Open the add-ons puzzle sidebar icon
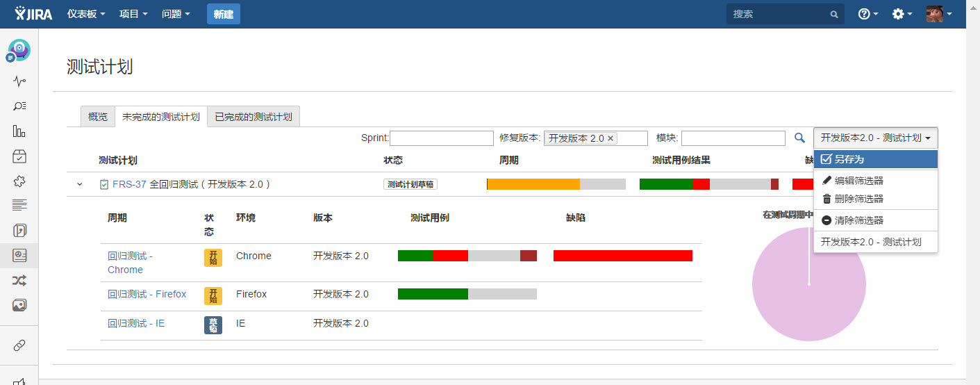Screen dimensions: 980x385 pos(19,181)
